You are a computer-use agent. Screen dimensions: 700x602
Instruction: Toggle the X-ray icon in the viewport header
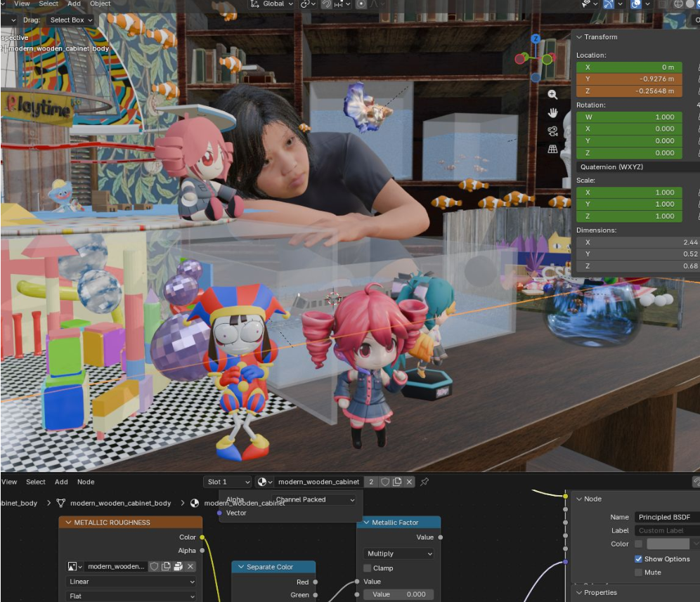(x=663, y=4)
